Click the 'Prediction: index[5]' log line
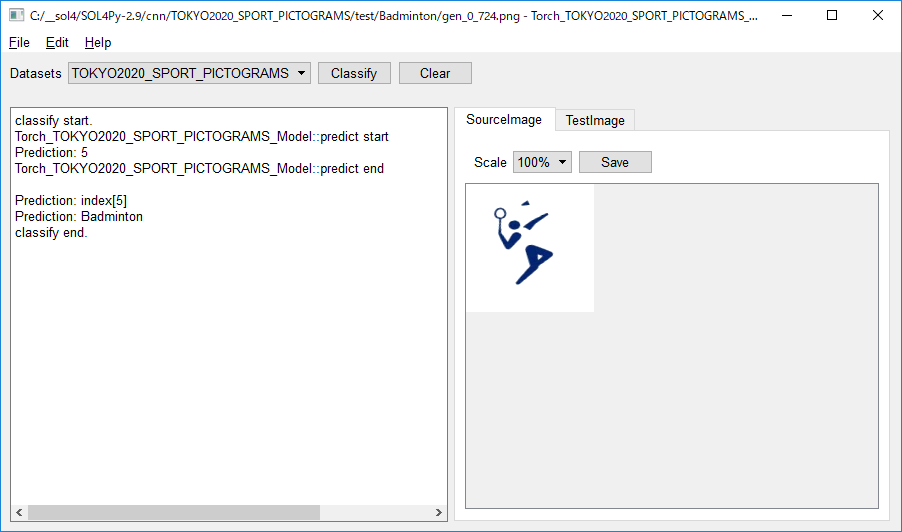Screen dimensions: 902x532 pyautogui.click(x=71, y=200)
